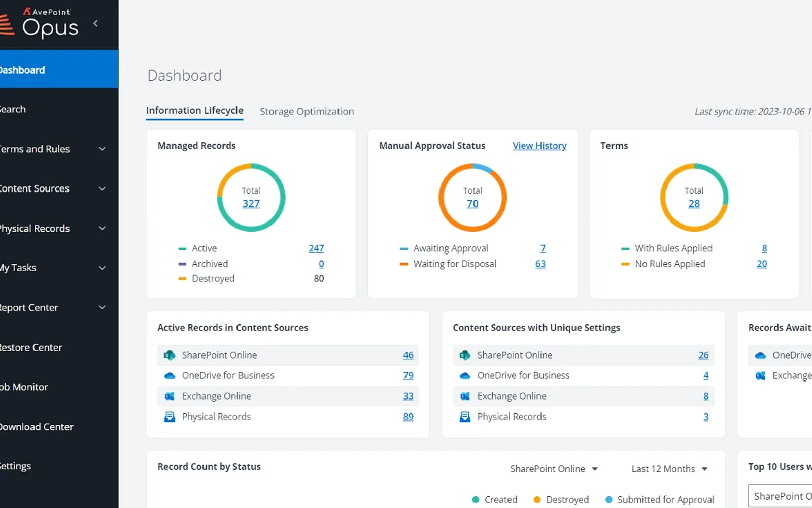Expand My Tasks menu
Viewport: 812px width, 508px height.
coord(102,268)
